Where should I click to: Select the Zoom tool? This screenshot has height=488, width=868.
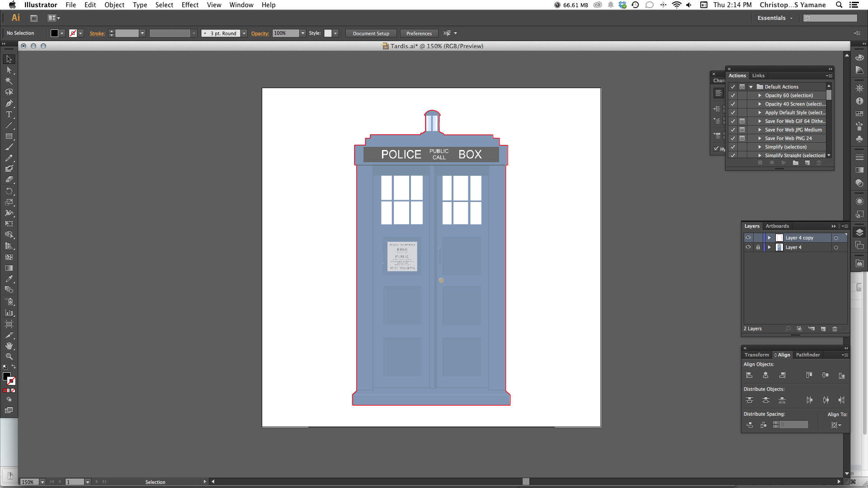click(x=9, y=357)
